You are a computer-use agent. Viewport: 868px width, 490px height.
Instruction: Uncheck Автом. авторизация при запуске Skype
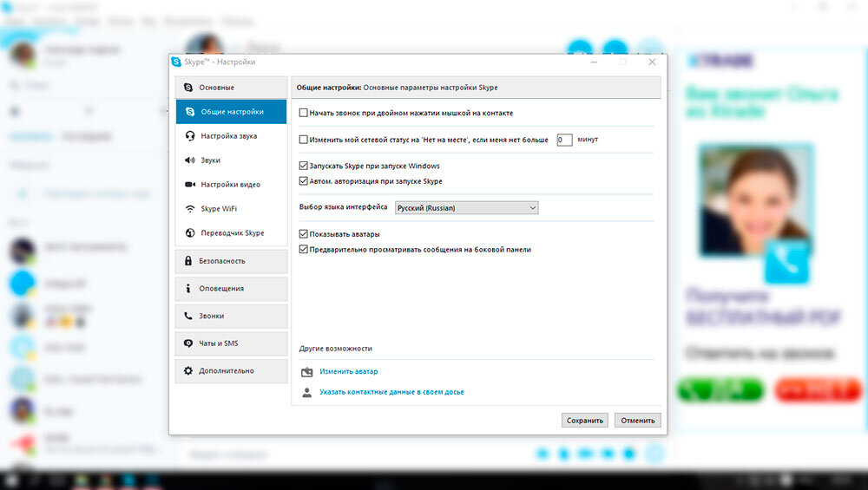pyautogui.click(x=303, y=181)
